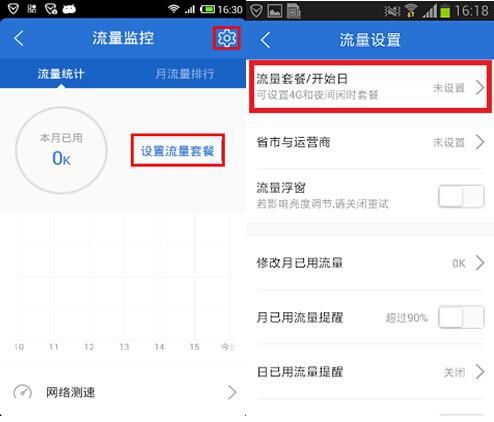Viewport: 494px width, 422px height.
Task: Switch to 月流量排行 tab
Action: click(185, 74)
